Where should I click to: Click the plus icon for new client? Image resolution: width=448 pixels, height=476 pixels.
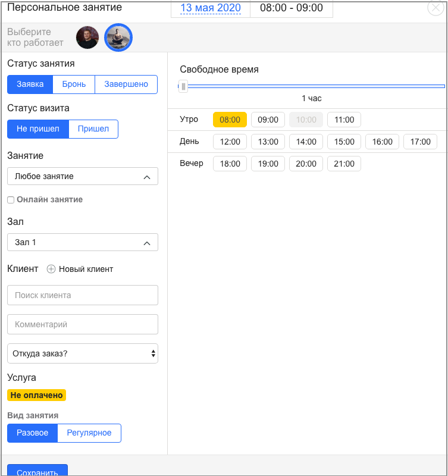pos(51,269)
